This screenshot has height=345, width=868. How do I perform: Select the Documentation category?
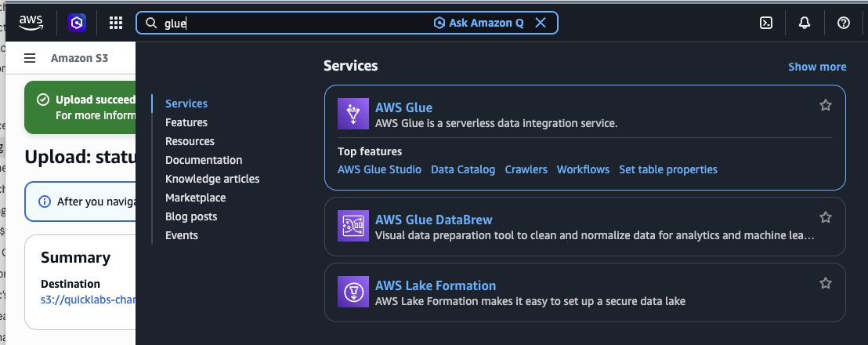204,160
